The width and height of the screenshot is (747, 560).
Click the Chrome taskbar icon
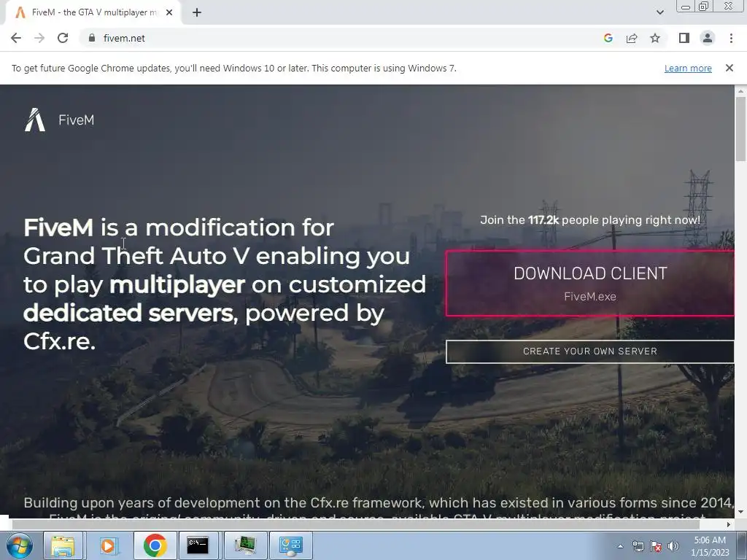coord(155,545)
